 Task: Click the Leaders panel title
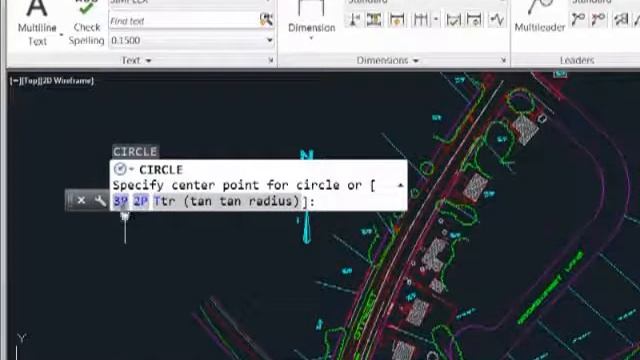577,60
